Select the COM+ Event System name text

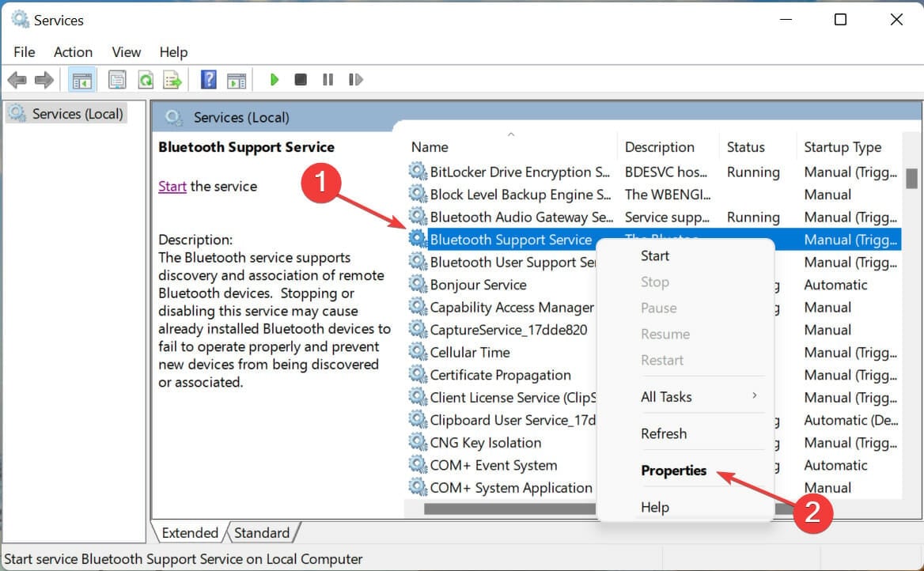493,465
